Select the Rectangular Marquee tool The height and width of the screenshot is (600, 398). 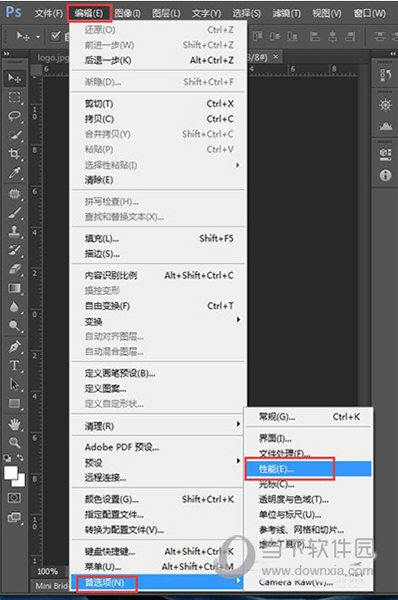coord(15,97)
